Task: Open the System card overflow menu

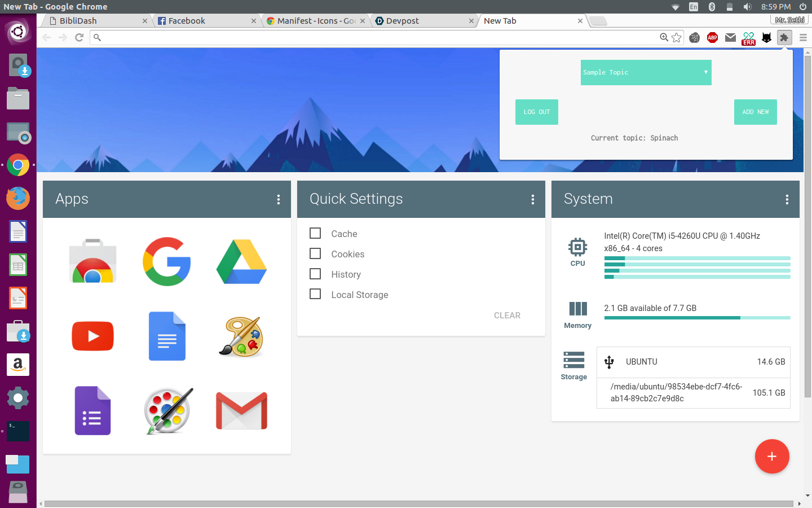Action: (787, 199)
